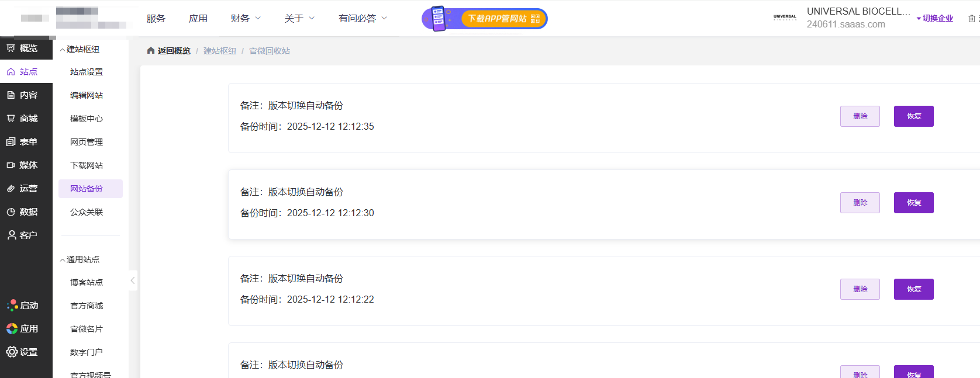Select the 商城 shopping cart icon
Screen dimensions: 980x378
pos(11,119)
